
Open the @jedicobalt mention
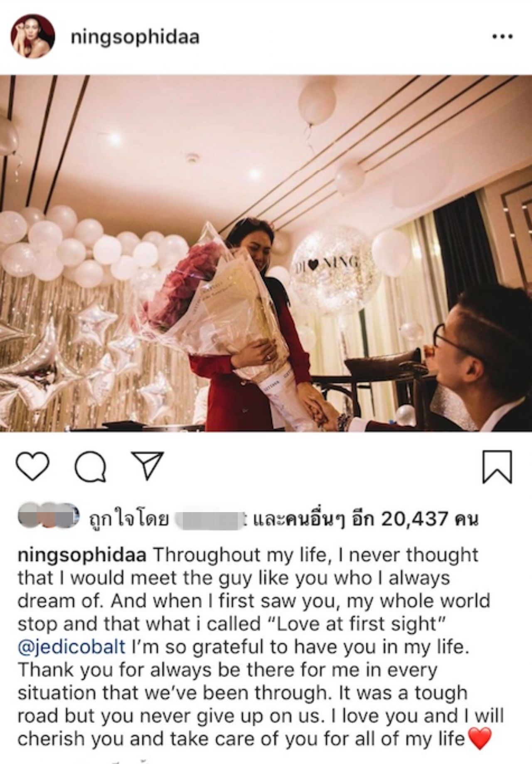(x=71, y=647)
